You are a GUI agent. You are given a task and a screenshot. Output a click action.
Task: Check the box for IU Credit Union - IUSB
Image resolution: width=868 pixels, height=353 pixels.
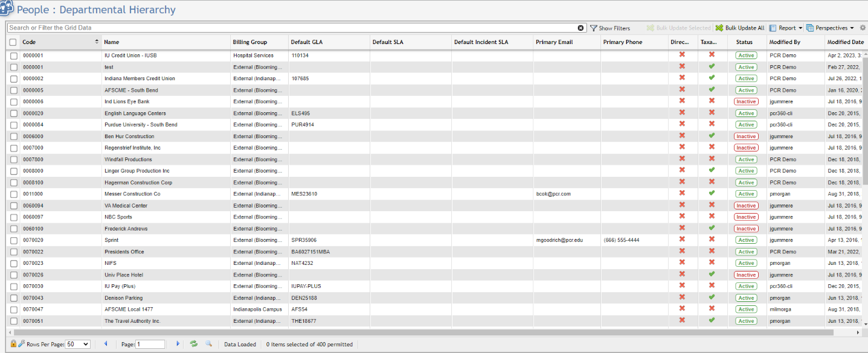pos(13,56)
